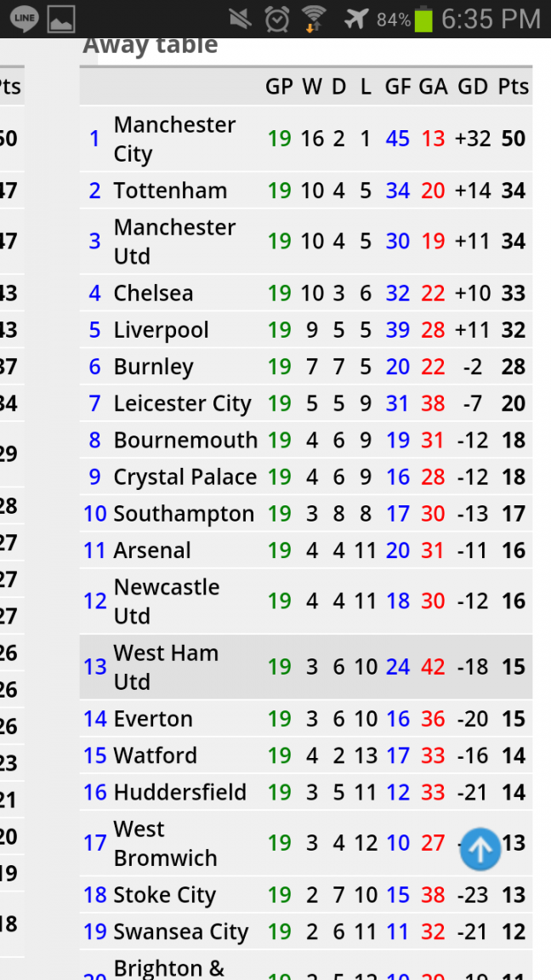Open Tottenham team link

coord(170,191)
